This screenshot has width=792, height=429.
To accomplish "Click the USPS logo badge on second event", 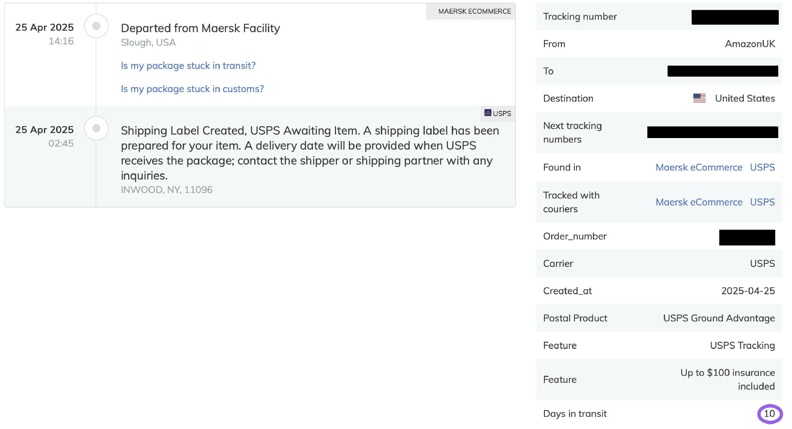I will (x=498, y=113).
